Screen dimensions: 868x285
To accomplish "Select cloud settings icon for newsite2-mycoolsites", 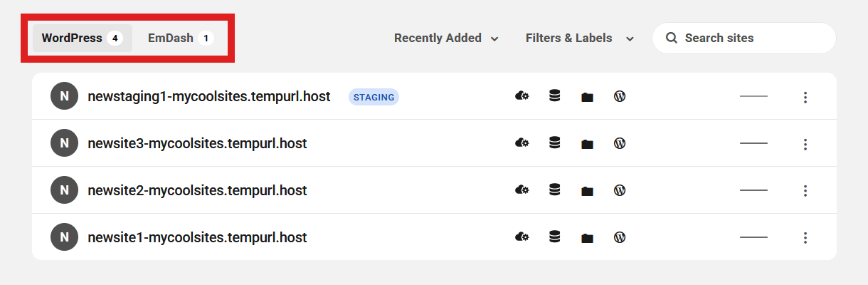I will click(522, 190).
